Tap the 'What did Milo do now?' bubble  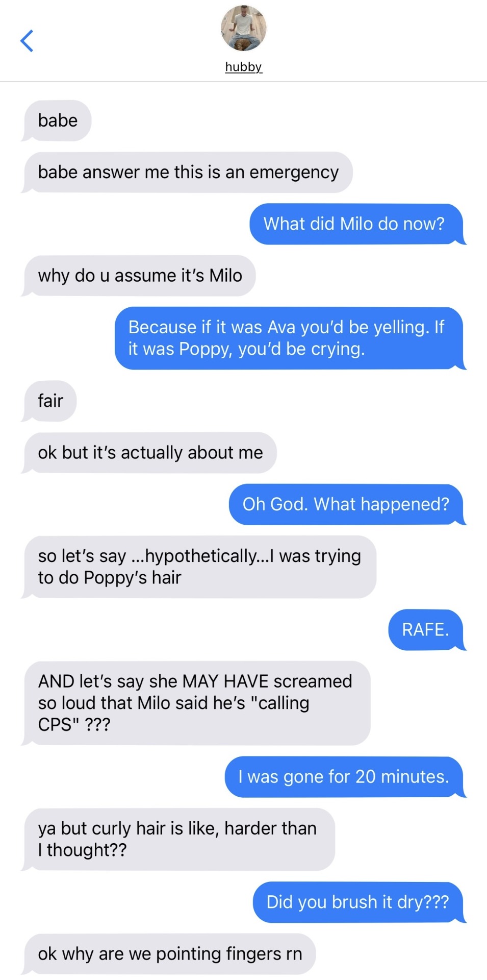click(356, 224)
